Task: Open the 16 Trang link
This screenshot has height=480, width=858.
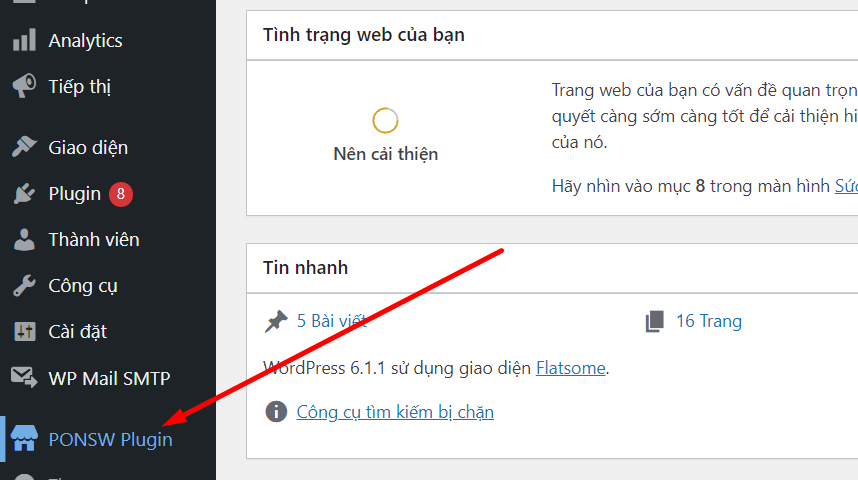Action: coord(709,321)
